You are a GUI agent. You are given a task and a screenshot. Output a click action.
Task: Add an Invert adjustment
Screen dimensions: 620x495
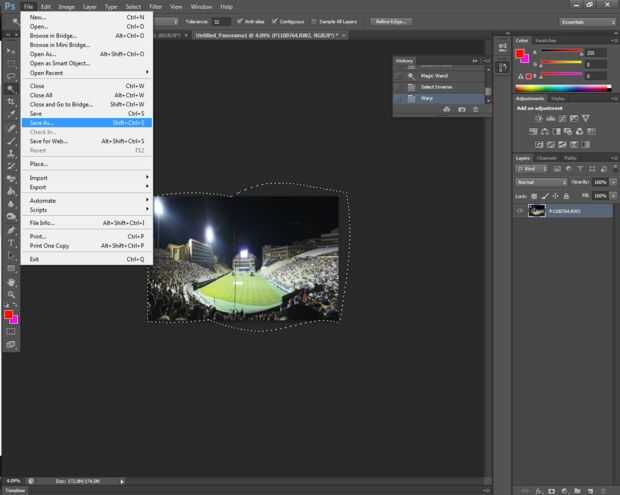pyautogui.click(x=539, y=145)
